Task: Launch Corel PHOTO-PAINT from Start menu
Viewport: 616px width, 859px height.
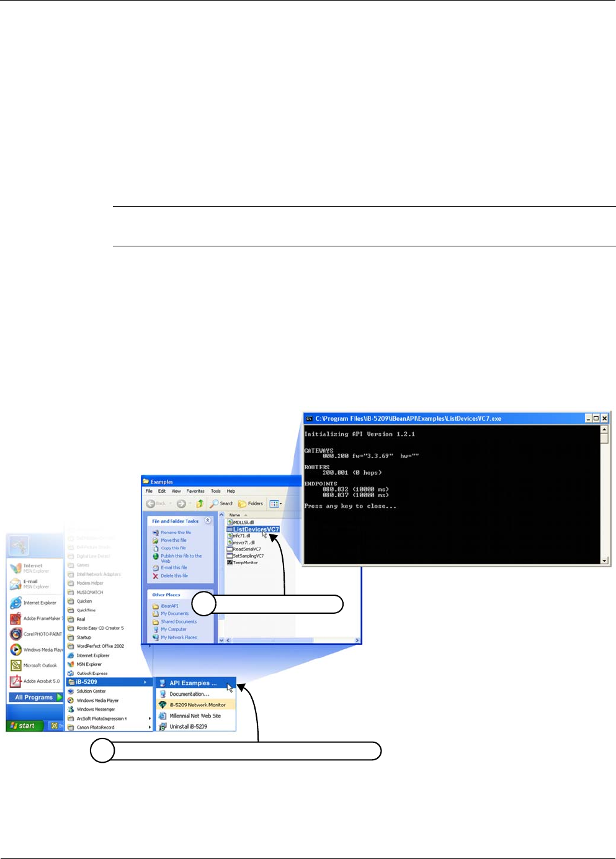Action: pyautogui.click(x=35, y=634)
